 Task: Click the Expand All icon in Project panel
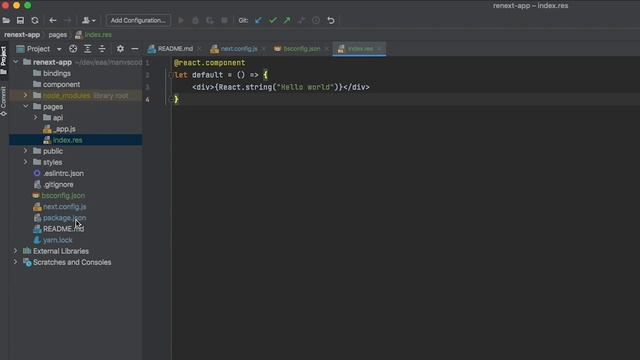click(87, 49)
